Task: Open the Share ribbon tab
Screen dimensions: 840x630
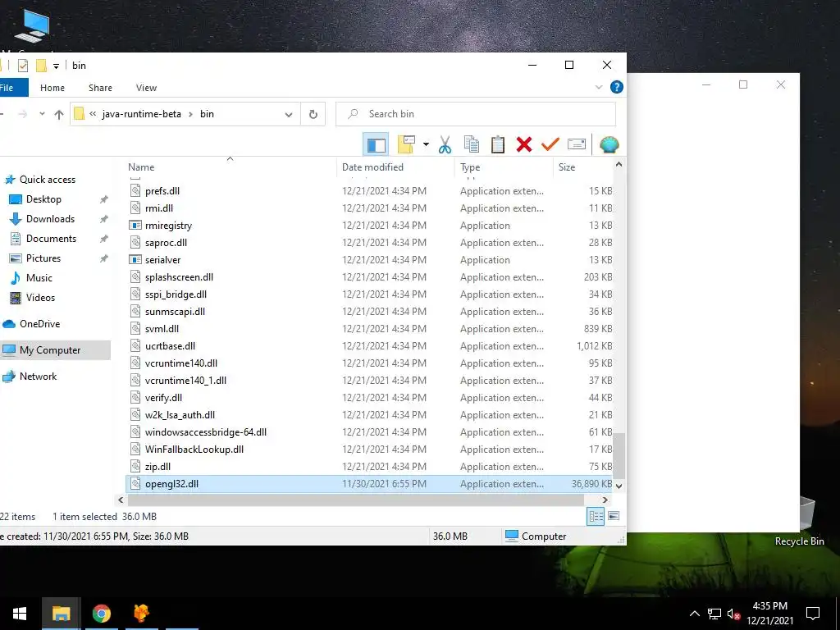Action: tap(100, 88)
